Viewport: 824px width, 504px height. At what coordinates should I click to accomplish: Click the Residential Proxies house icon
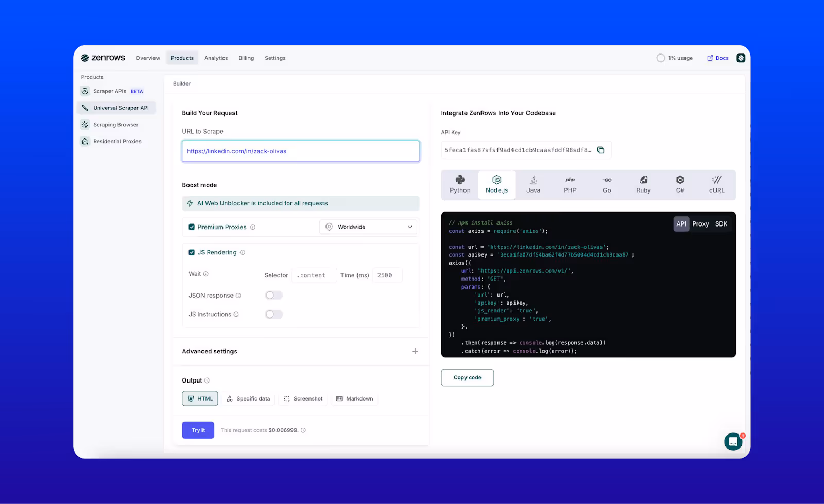click(x=85, y=141)
